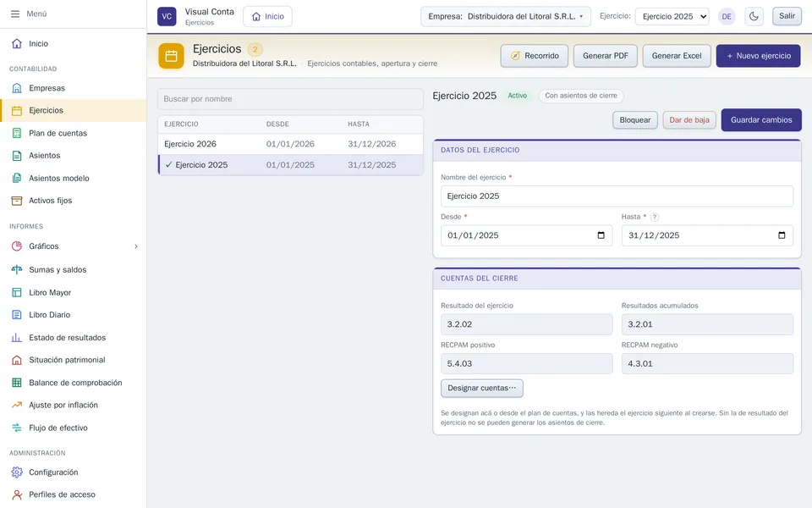Open calendar picker in Hasta date field
Viewport: 812px width, 508px height.
(782, 235)
